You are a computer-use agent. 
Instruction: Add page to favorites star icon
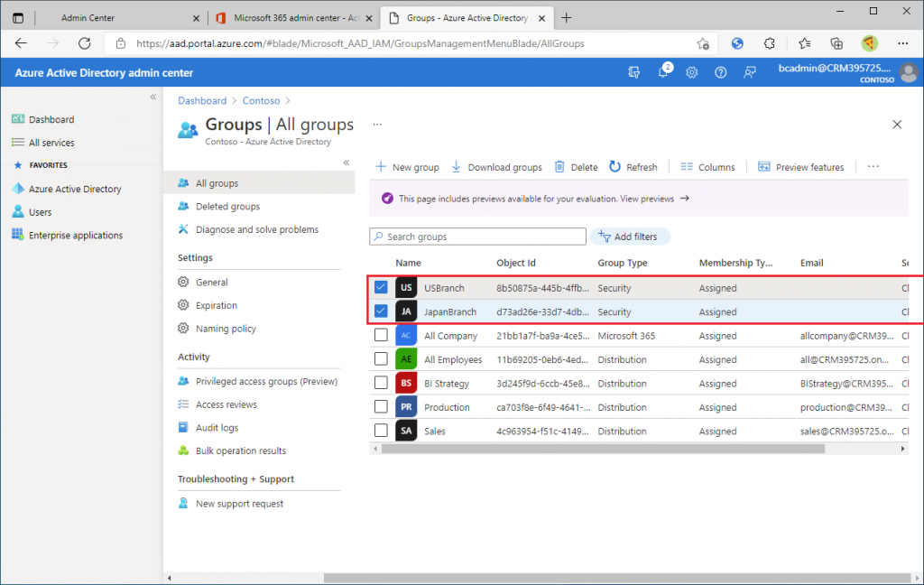coord(702,43)
